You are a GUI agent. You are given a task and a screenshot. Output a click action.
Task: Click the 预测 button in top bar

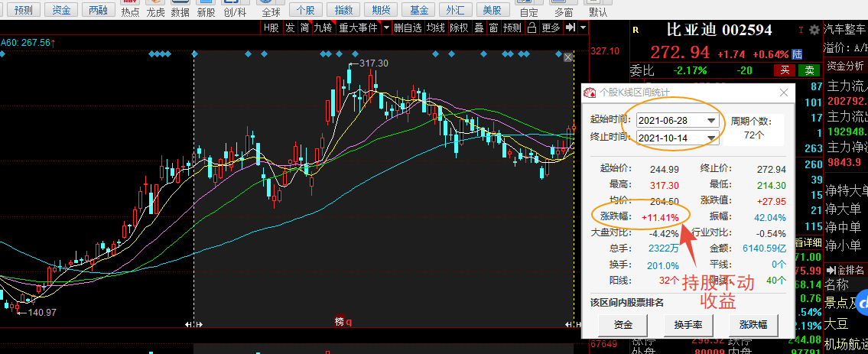click(23, 9)
